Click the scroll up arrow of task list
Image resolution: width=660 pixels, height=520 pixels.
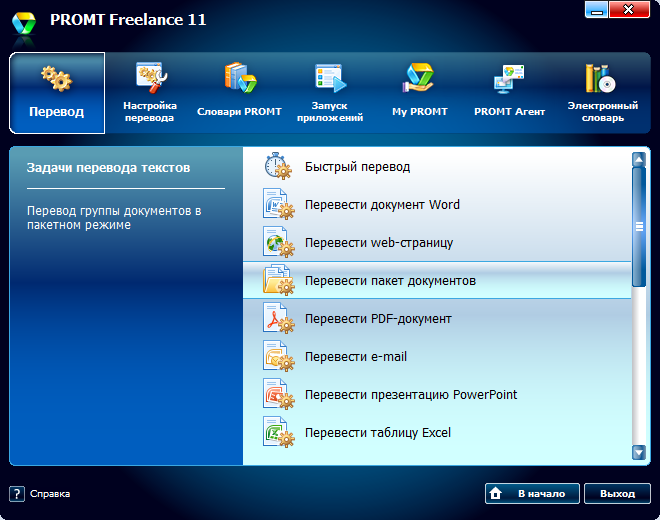tap(639, 159)
